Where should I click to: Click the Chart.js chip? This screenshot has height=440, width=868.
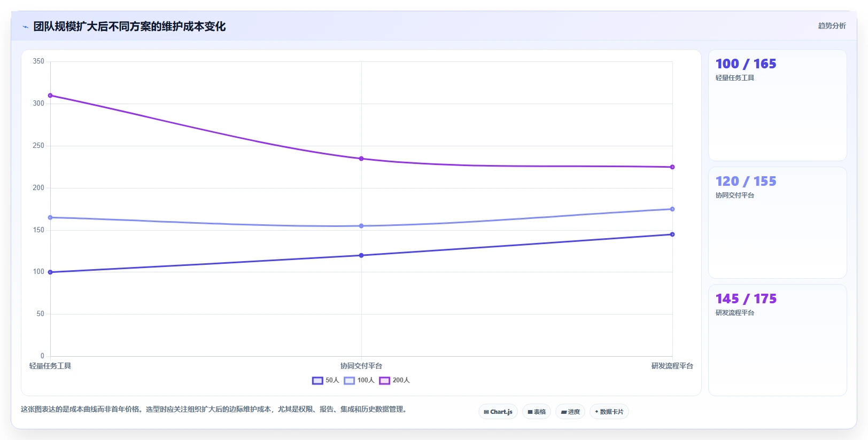click(x=498, y=412)
